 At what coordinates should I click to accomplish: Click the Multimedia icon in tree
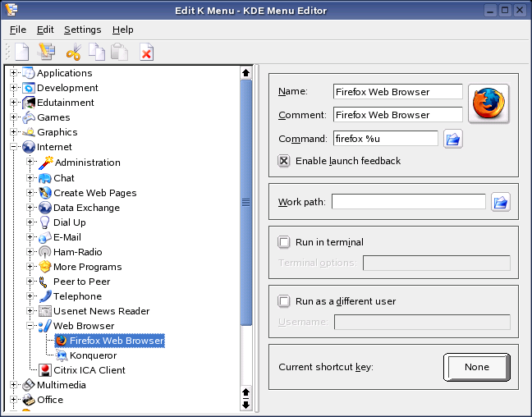click(x=29, y=385)
